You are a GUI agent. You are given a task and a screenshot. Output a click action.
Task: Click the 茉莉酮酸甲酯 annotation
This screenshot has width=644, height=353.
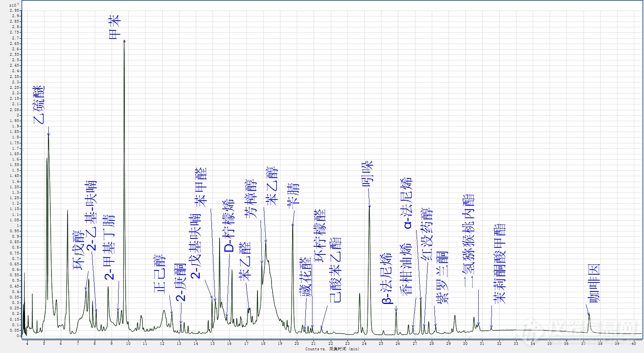[x=499, y=264]
